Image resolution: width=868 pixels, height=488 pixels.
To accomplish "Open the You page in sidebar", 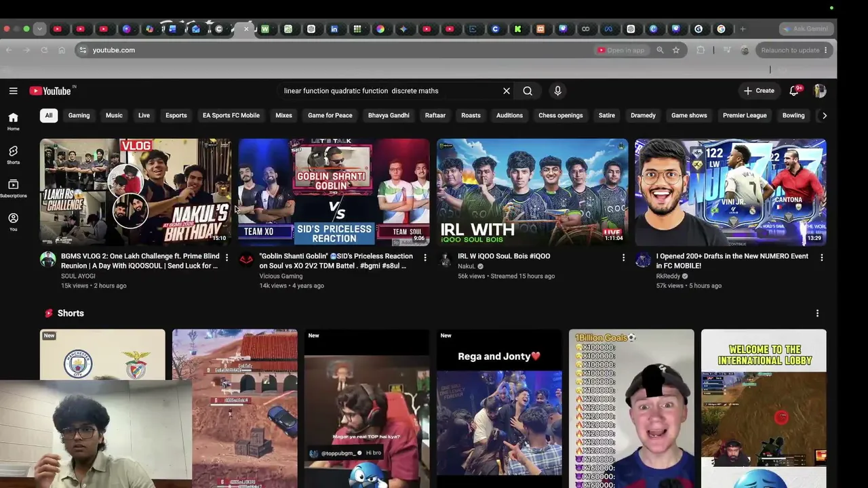I will coord(13,222).
